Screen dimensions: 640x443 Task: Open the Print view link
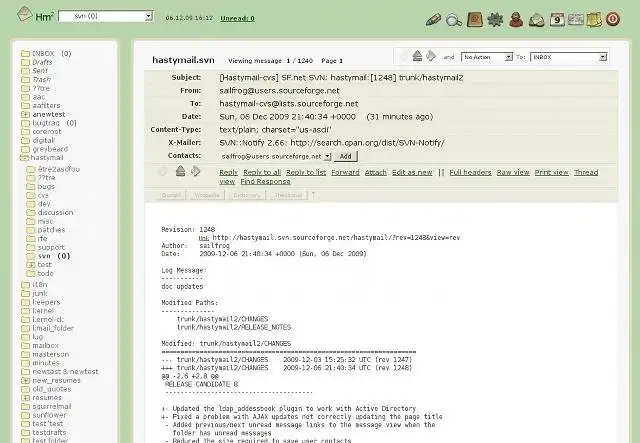pyautogui.click(x=551, y=172)
